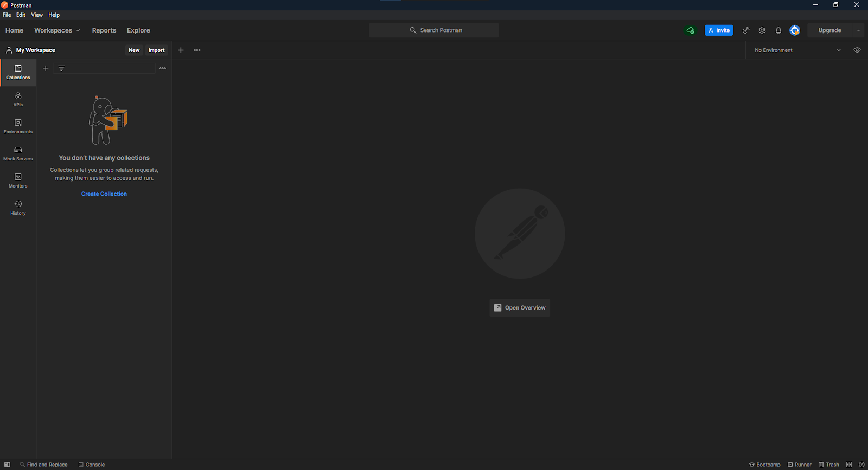Open the No Environment dropdown
868x470 pixels.
(797, 50)
